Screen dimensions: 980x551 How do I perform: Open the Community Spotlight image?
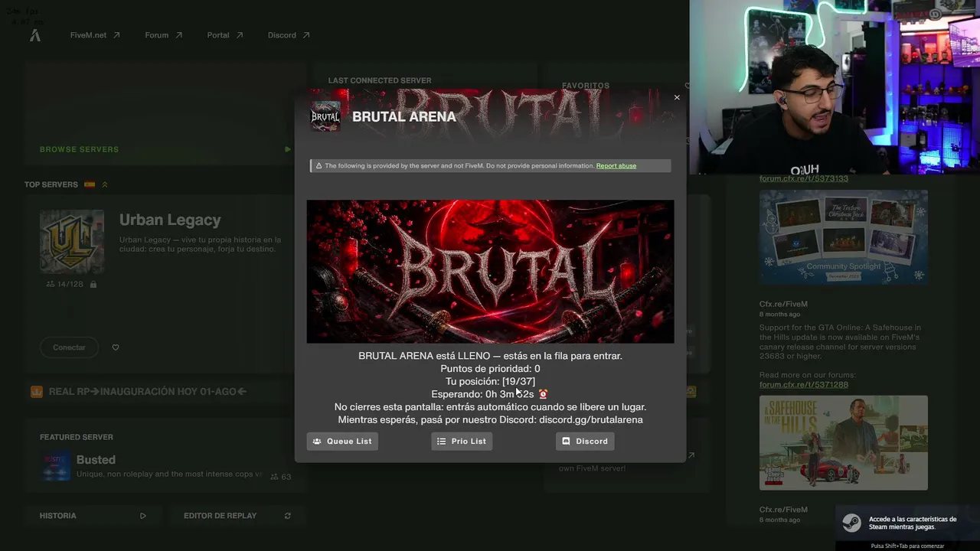pos(844,237)
